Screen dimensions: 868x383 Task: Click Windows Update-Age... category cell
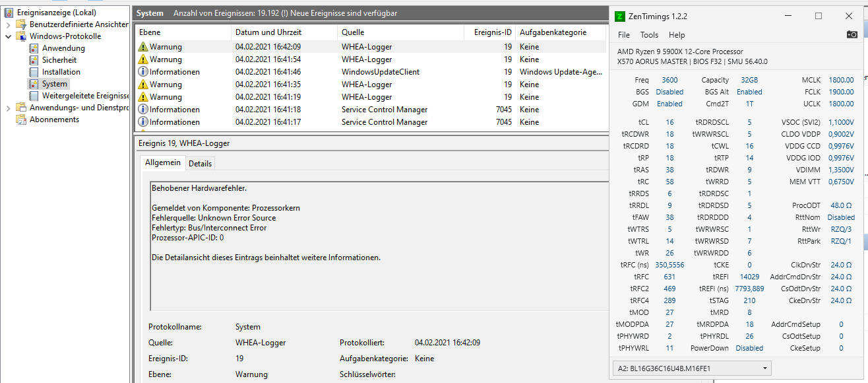click(561, 72)
